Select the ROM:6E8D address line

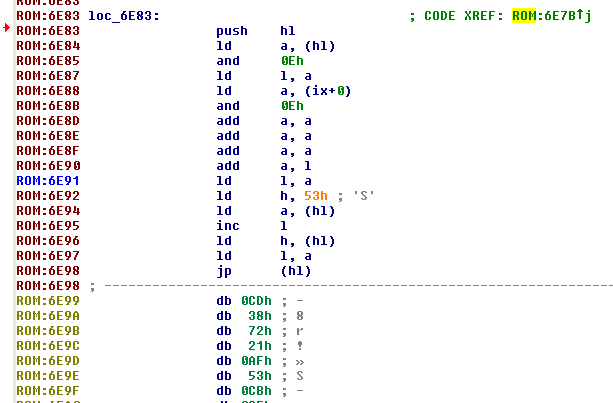pos(48,121)
